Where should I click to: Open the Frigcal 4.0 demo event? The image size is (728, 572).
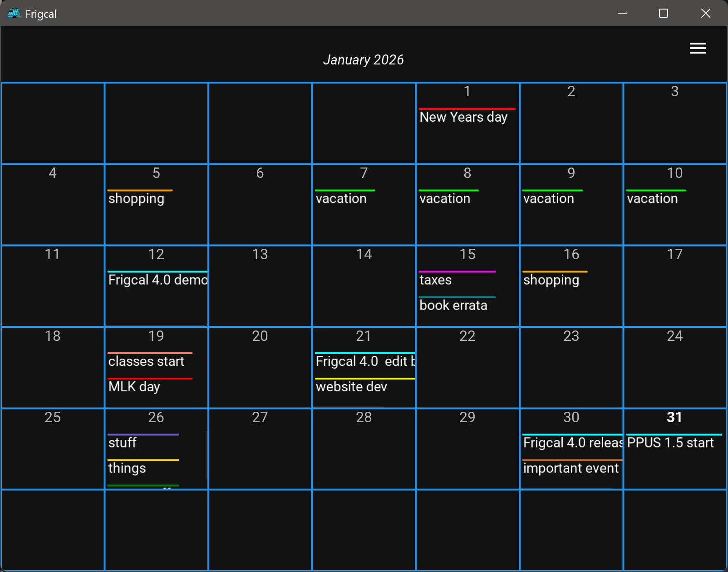pyautogui.click(x=157, y=280)
